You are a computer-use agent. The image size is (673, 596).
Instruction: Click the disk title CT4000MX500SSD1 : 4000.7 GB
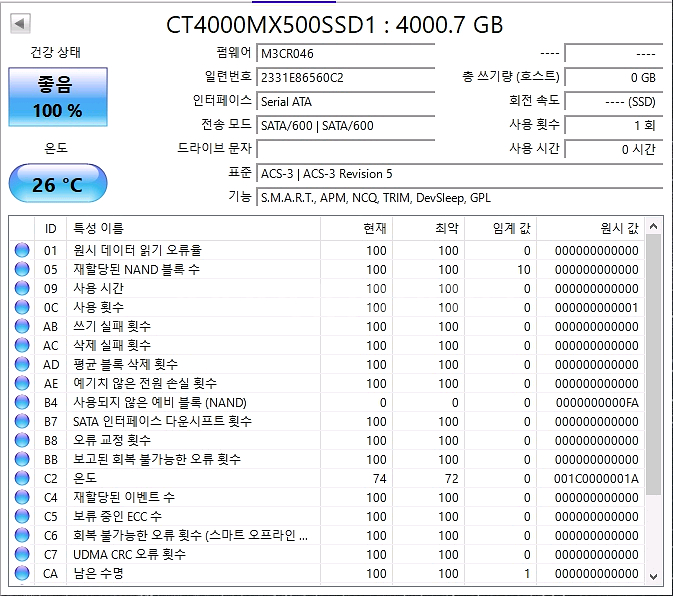(334, 24)
